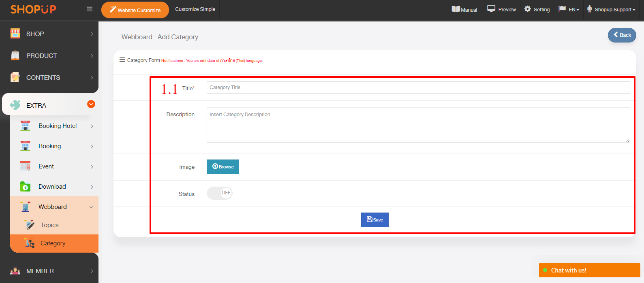Image resolution: width=644 pixels, height=283 pixels.
Task: Click the SHOP storefront icon
Action: tap(15, 34)
